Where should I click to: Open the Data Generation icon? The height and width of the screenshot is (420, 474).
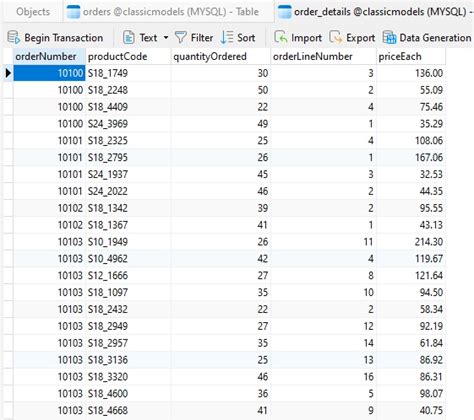pos(389,38)
